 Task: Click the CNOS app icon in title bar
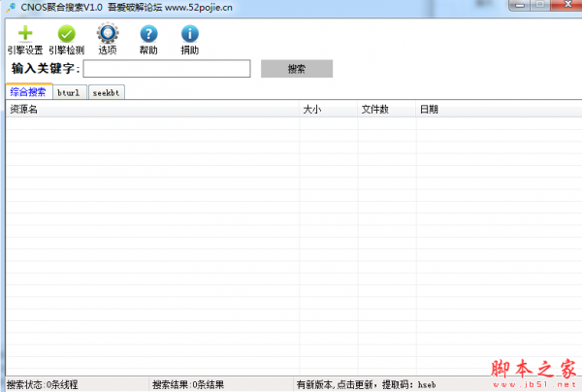(x=9, y=6)
